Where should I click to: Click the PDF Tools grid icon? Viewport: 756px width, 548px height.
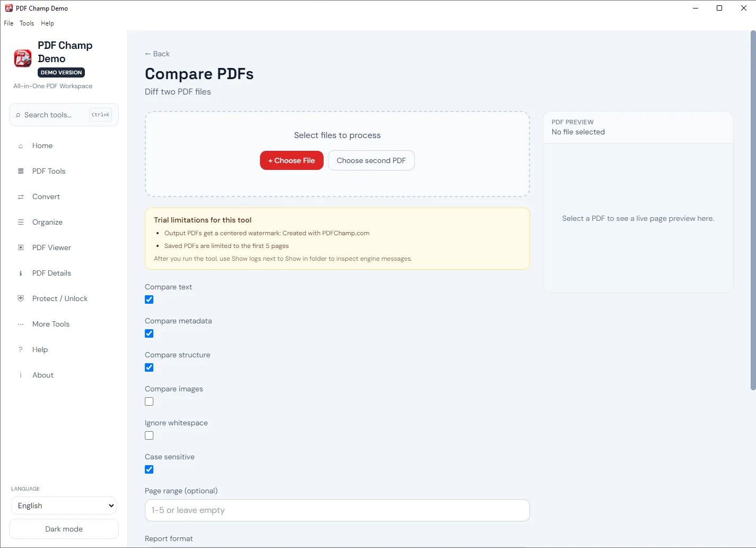[21, 171]
